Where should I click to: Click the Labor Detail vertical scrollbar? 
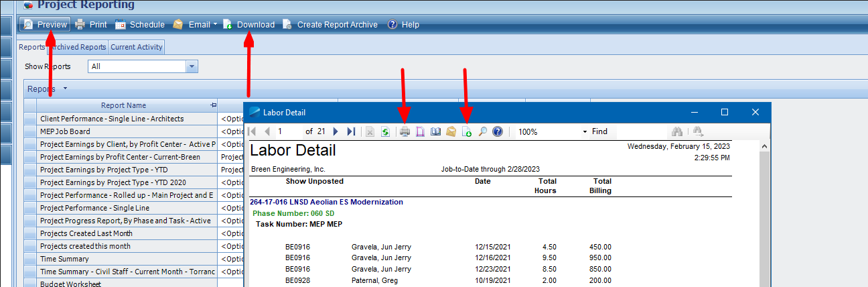tap(763, 213)
